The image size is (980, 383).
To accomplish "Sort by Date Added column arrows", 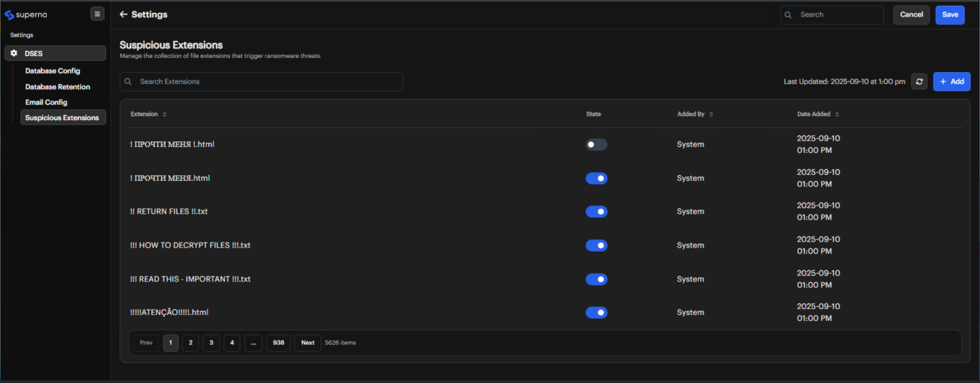I will click(837, 114).
